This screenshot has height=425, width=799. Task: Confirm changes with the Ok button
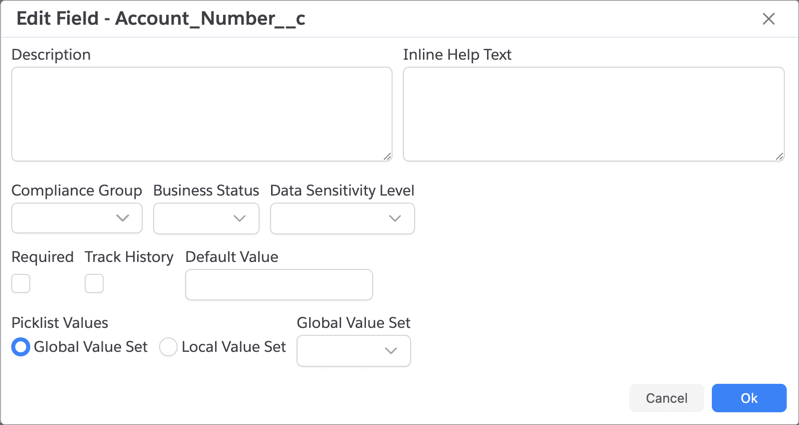click(x=748, y=398)
